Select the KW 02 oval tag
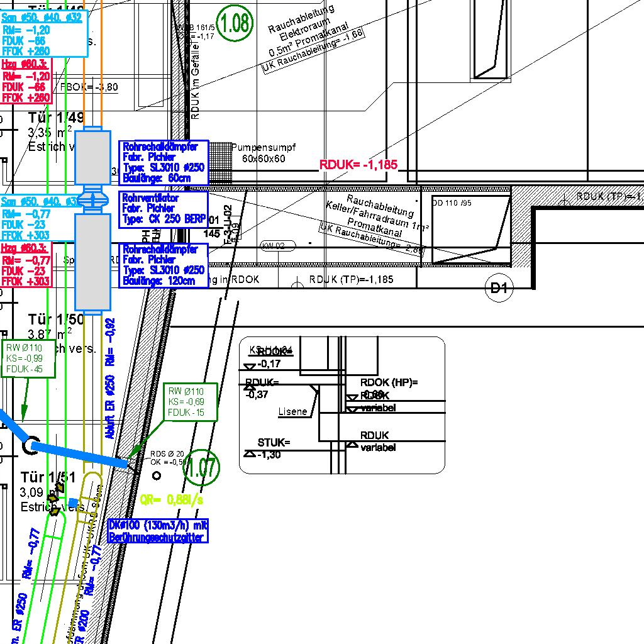The height and width of the screenshot is (644, 644). click(x=277, y=246)
